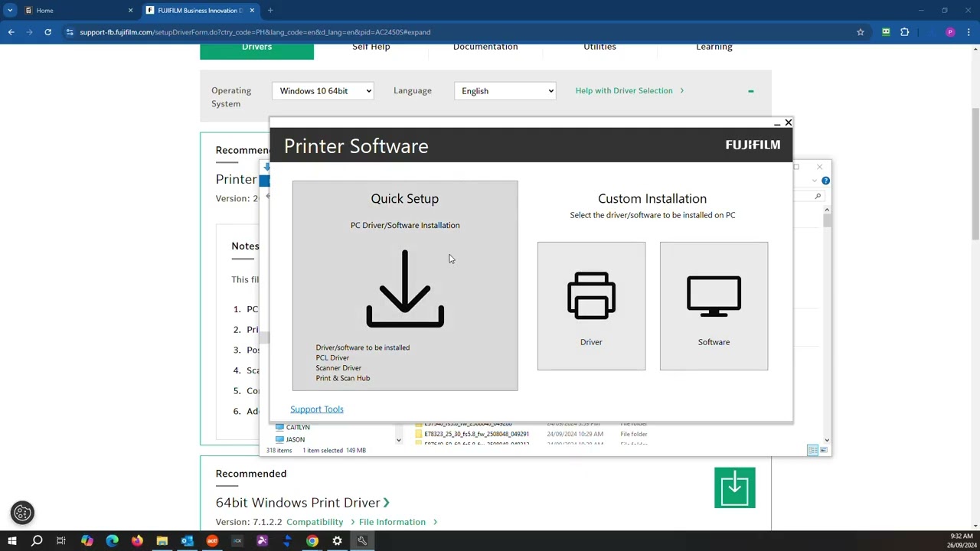Select the Documentation tab

(x=485, y=47)
